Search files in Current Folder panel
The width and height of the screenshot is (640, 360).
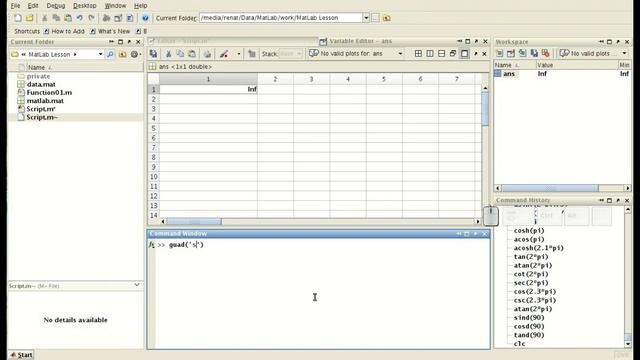(110, 54)
